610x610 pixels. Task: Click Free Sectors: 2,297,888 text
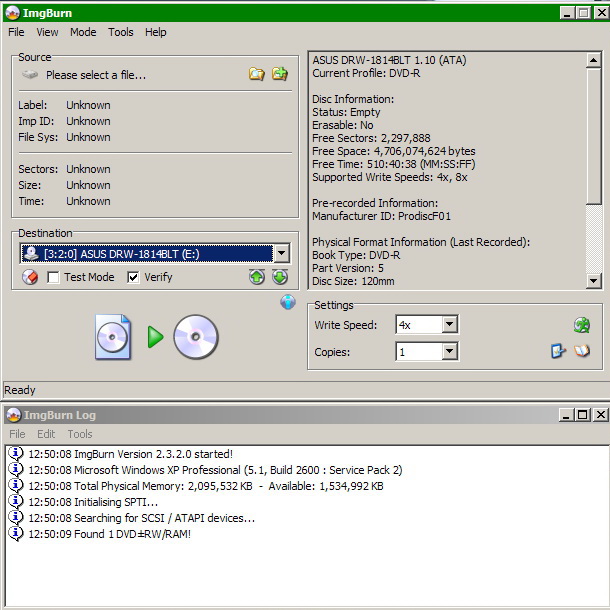point(371,138)
